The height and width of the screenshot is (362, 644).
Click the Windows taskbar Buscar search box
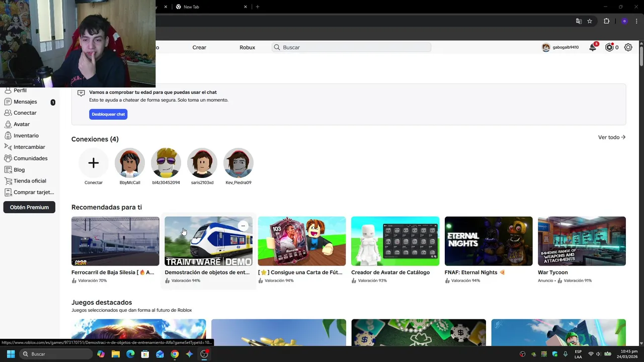click(55, 354)
